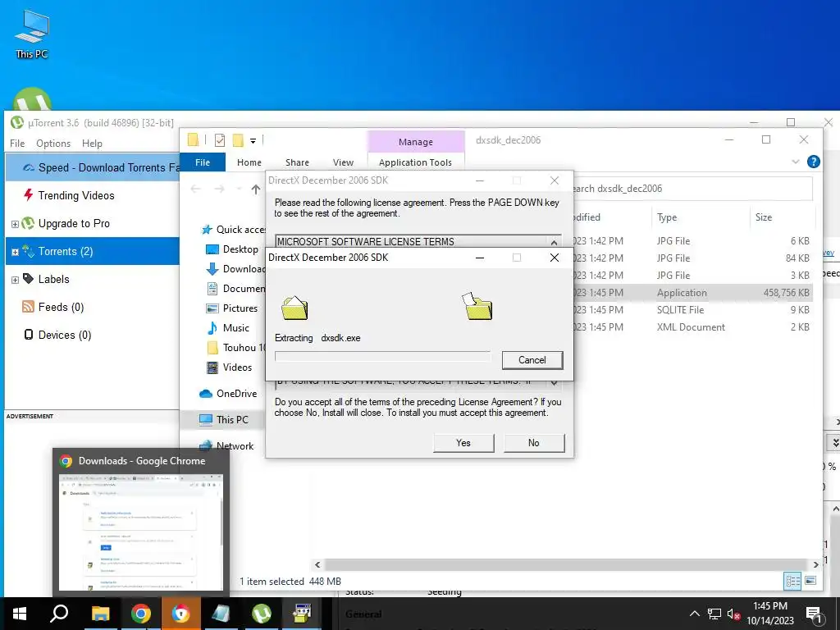The height and width of the screenshot is (630, 840).
Task: Switch to Explorer Home ribbon tab
Action: [x=249, y=162]
